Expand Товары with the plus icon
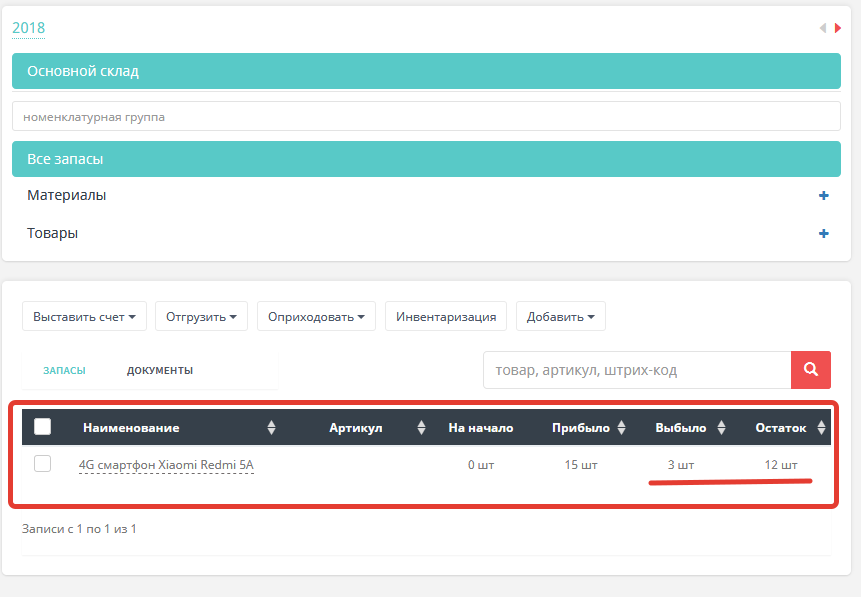This screenshot has height=597, width=861. point(824,234)
